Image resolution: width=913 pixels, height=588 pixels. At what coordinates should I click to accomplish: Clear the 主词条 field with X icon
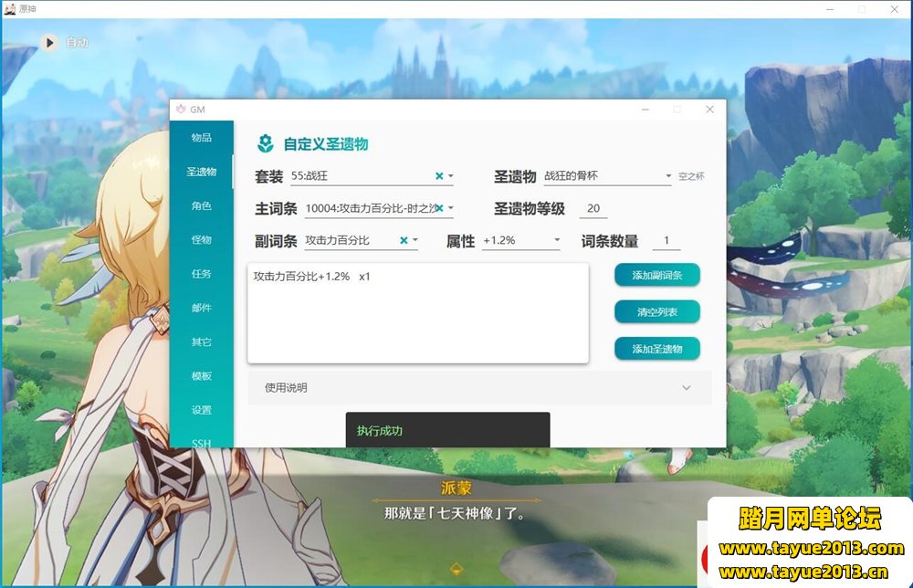pos(440,208)
